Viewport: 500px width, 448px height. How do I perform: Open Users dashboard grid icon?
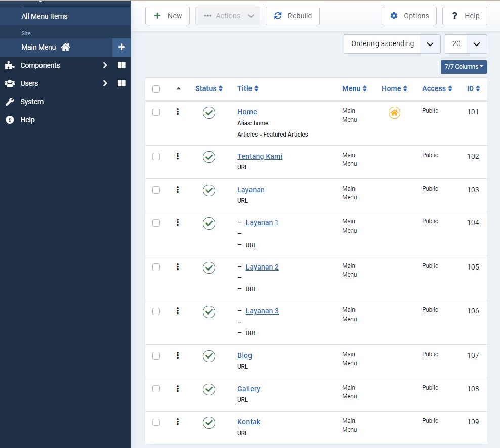[121, 83]
